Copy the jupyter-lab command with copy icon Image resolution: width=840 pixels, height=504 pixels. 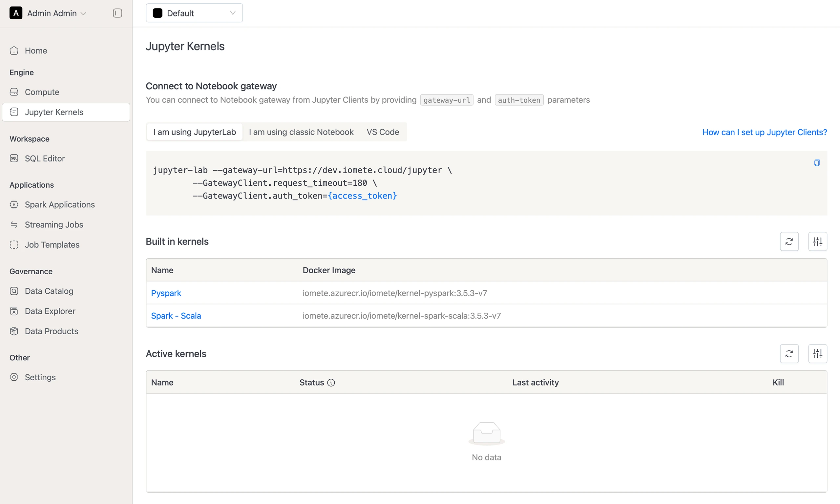pyautogui.click(x=817, y=163)
